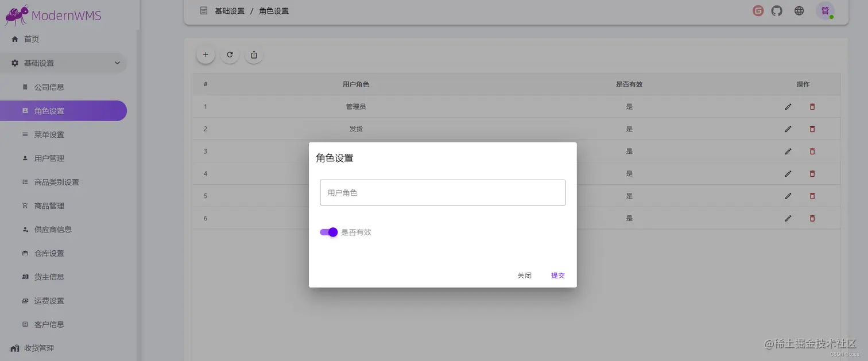Viewport: 868px width, 361px height.
Task: Delete the 发货 role with the trash icon
Action: pyautogui.click(x=812, y=129)
